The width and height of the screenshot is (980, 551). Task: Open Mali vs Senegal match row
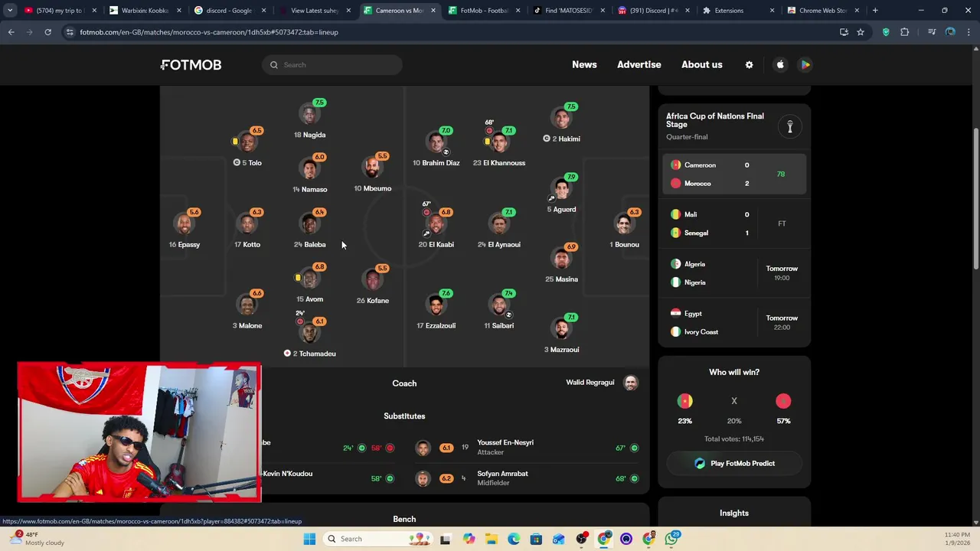click(734, 223)
